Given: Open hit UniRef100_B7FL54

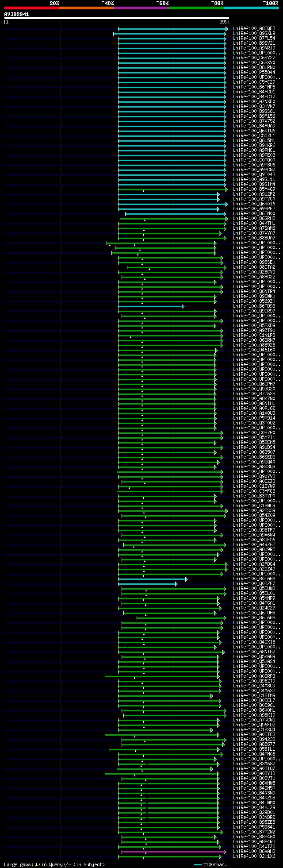Looking at the screenshot, I should tap(254, 39).
